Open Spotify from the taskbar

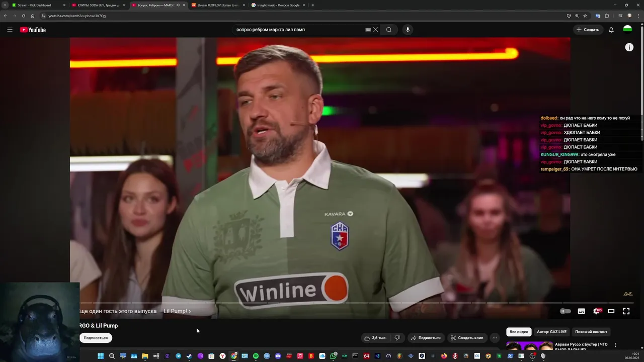256,356
